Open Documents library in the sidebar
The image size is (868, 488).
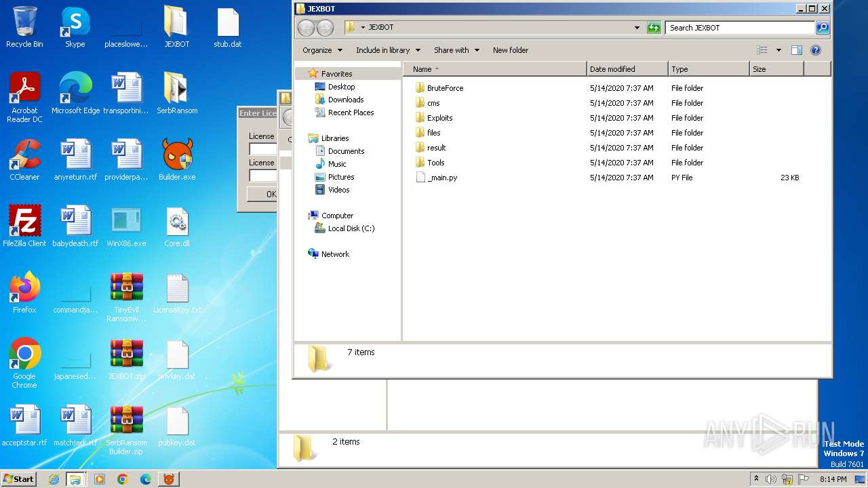346,151
